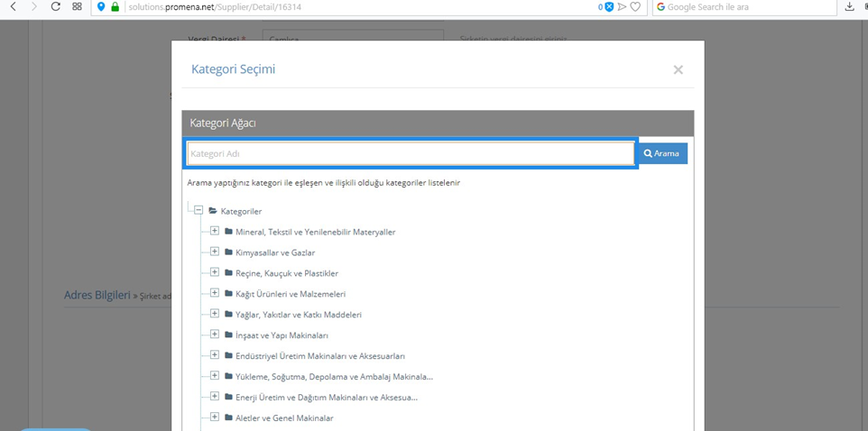Expand Yükleme, Soğutma, Depolama node
Screen dimensions: 868x431
coord(215,376)
